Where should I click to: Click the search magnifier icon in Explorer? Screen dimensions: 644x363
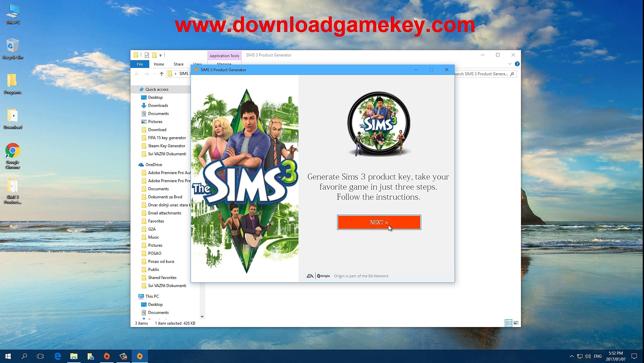(512, 74)
